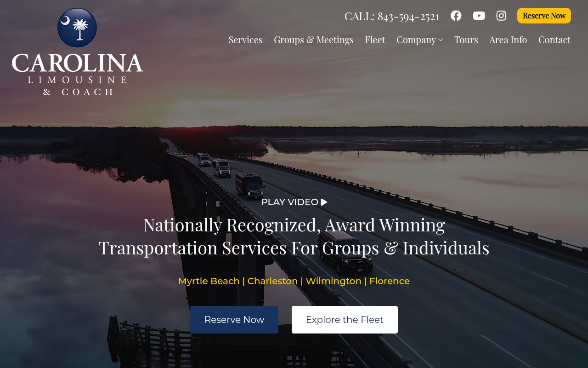Click the Carolina Limousine & Coach wordmark
Viewport: 588px width, 368px height.
click(x=78, y=74)
